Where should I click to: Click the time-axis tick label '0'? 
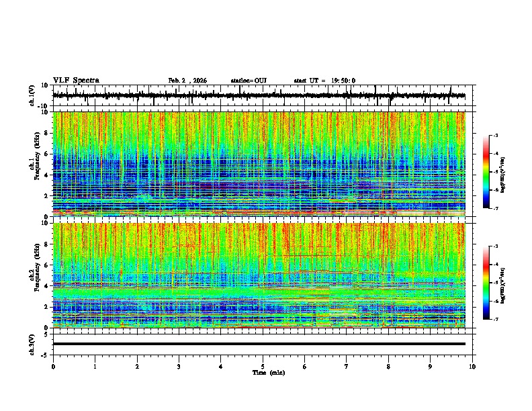coord(53,367)
